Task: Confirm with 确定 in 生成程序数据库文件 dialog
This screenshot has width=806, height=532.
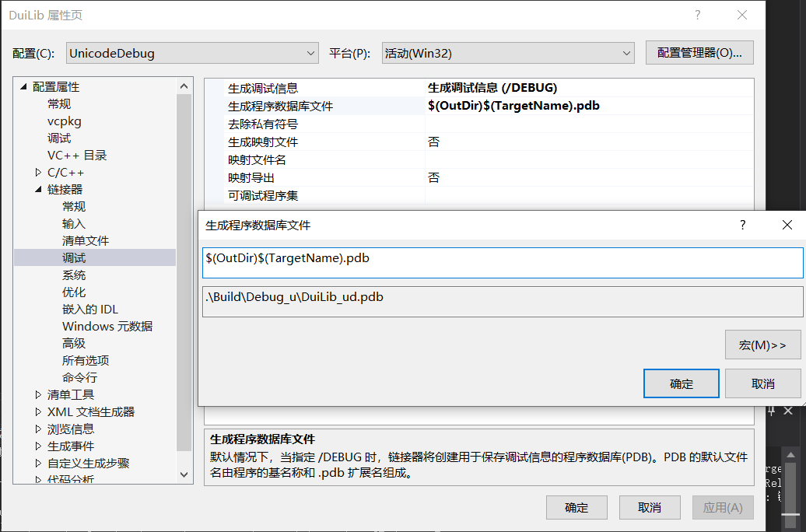Action: pyautogui.click(x=681, y=383)
